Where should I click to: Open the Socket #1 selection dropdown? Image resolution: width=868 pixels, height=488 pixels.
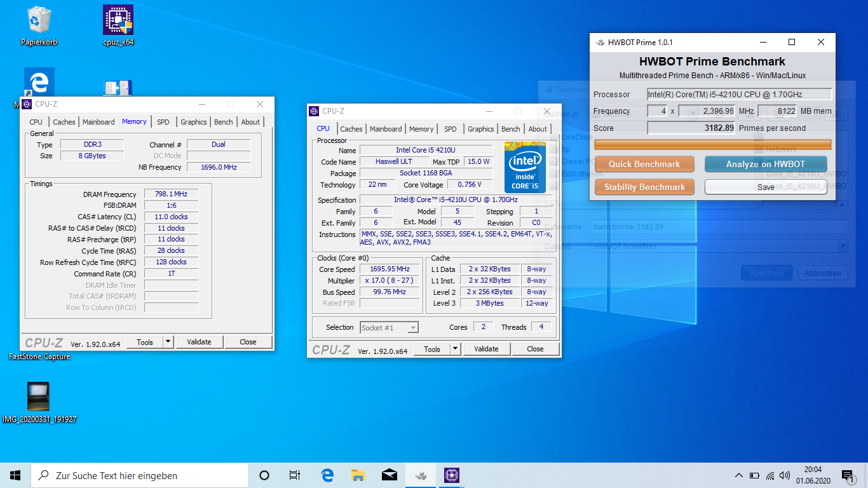coord(389,328)
